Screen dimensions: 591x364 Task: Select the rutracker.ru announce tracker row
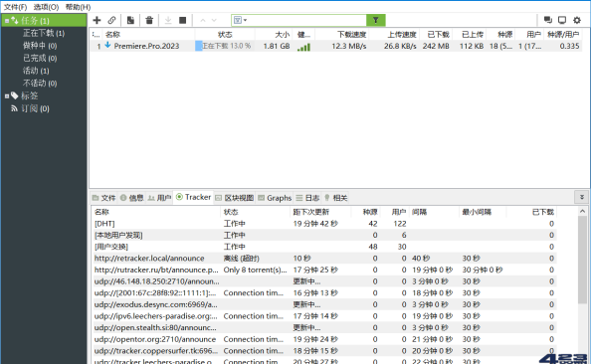(x=324, y=270)
